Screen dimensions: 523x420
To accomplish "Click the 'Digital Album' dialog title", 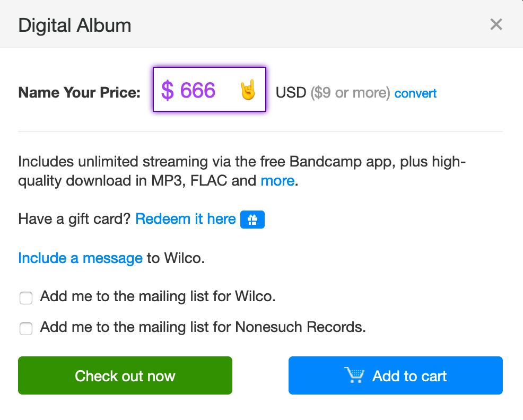I will tap(75, 25).
